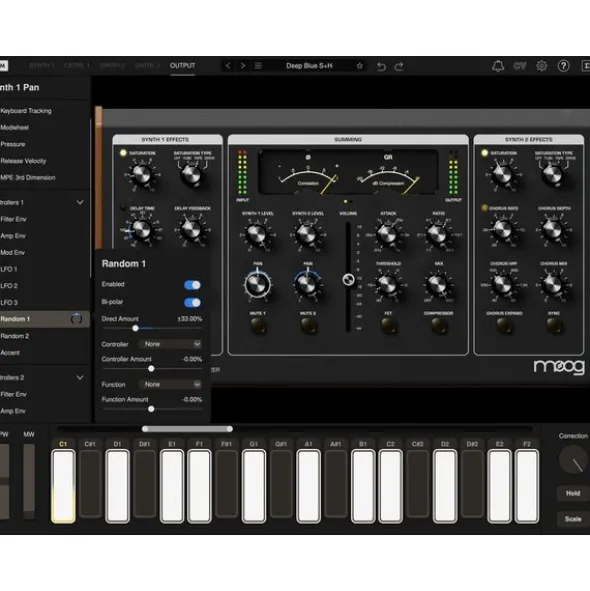Viewport: 590px width, 591px height.
Task: Toggle the Synth 1 Saturation LED
Action: (123, 153)
